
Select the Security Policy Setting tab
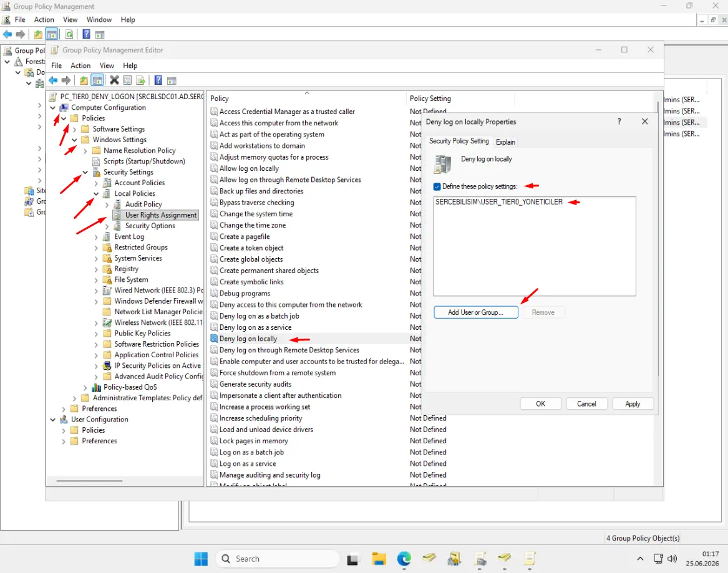tap(459, 141)
